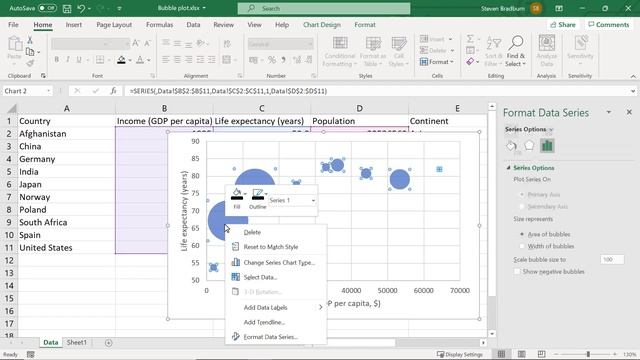Click the Format as Table icon
The height and width of the screenshot is (360, 640).
pyautogui.click(x=373, y=43)
